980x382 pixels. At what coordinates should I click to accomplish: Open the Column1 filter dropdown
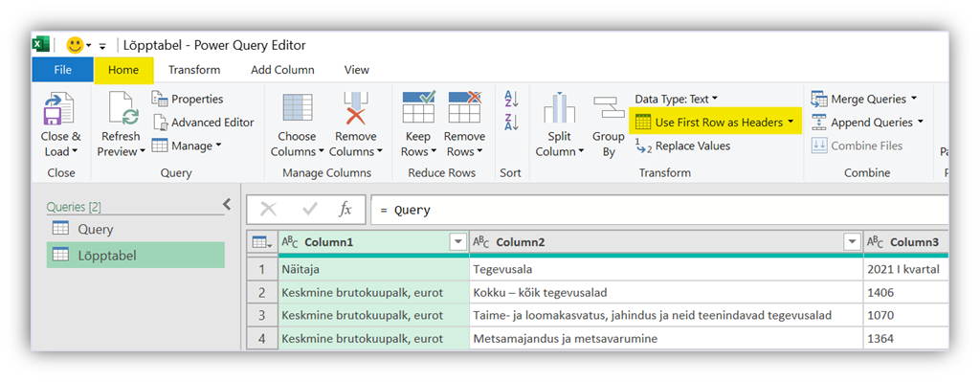[458, 242]
